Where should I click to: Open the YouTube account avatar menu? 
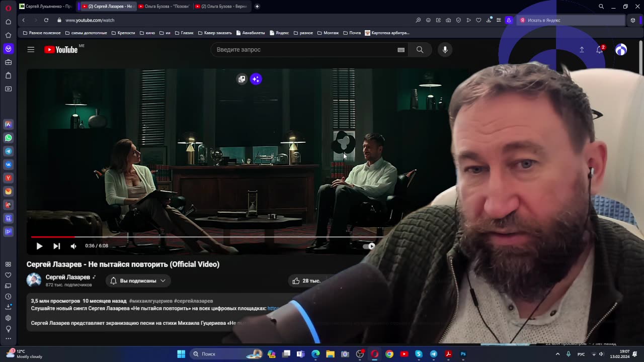click(x=621, y=49)
